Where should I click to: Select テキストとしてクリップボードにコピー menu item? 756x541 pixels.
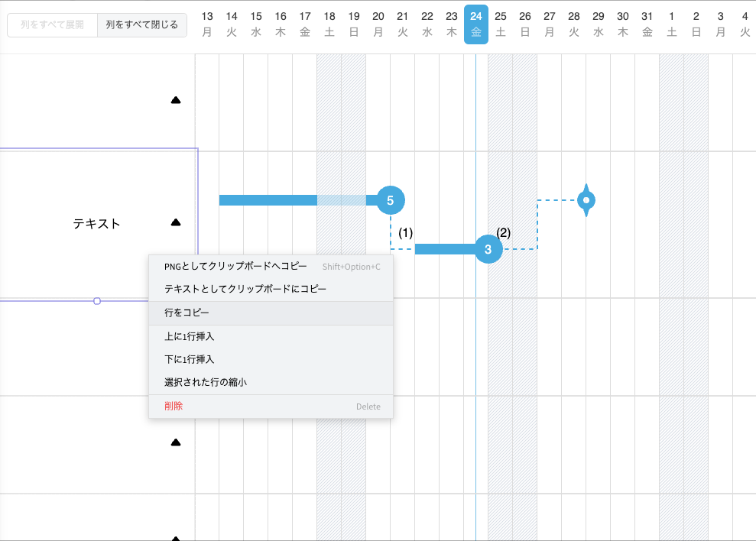pos(245,290)
